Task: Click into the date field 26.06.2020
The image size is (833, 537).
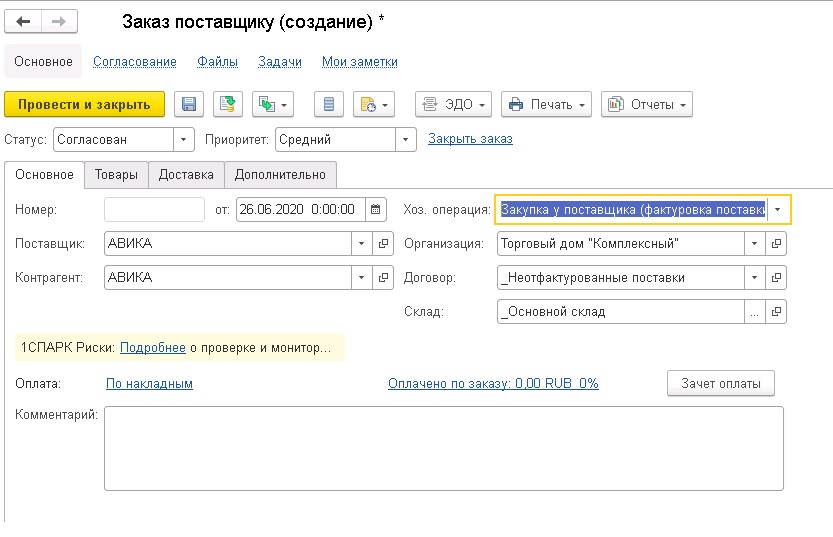Action: tap(301, 209)
